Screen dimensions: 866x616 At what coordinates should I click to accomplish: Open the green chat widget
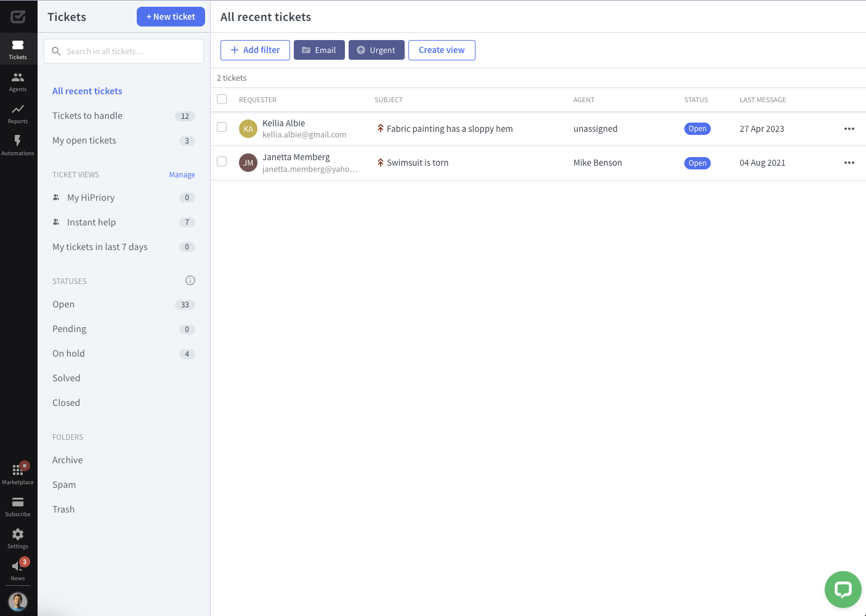click(x=843, y=590)
